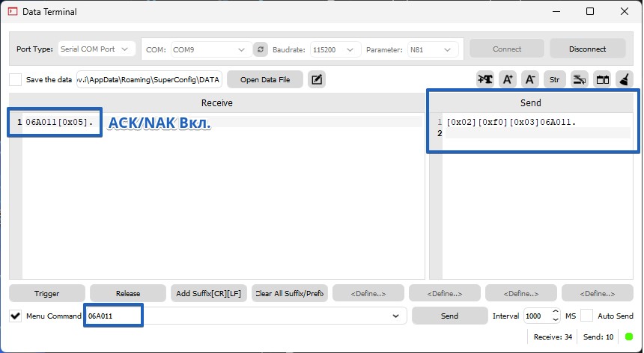Clear the terminal with broom icon

pyautogui.click(x=624, y=79)
